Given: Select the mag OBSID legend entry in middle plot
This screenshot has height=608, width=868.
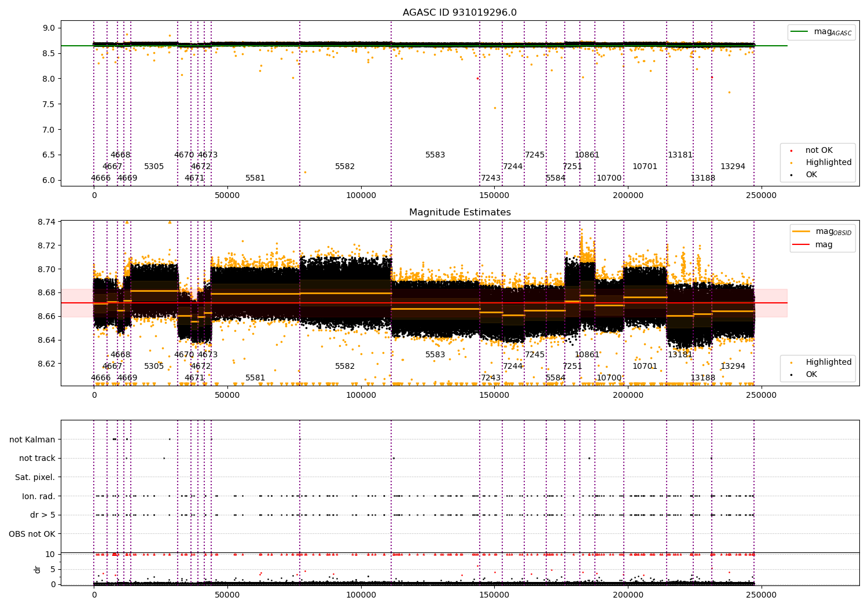Looking at the screenshot, I should pyautogui.click(x=822, y=232).
